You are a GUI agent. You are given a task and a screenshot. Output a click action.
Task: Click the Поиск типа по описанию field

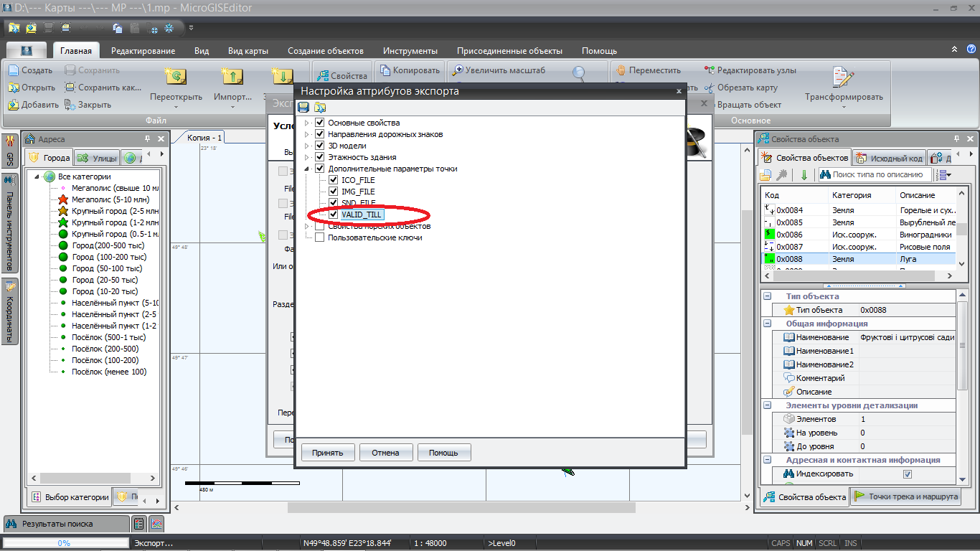pos(874,174)
